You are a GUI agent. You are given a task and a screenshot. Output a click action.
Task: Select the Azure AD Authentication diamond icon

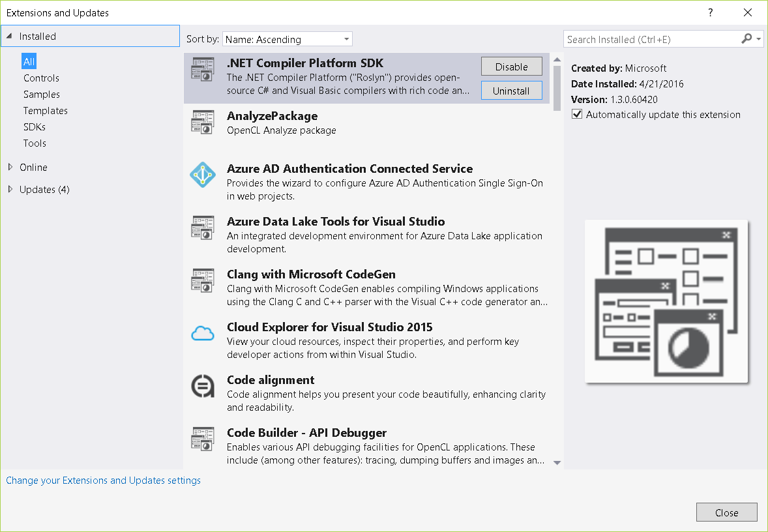point(203,175)
